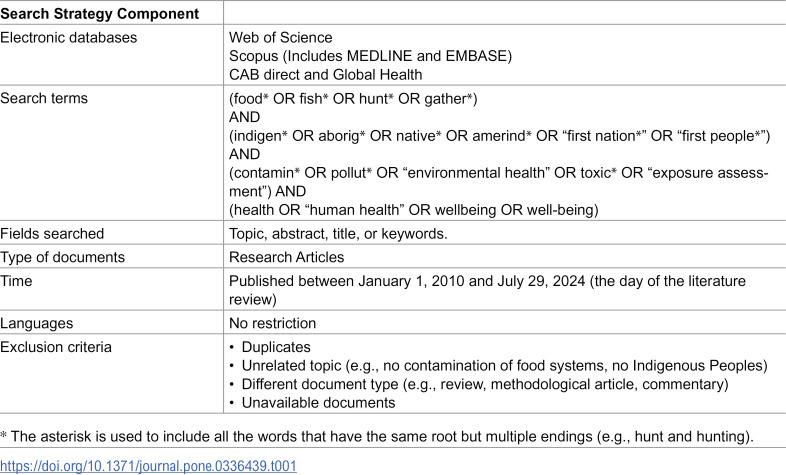Click Scopus (Includes MEDLINE and EMBASE) text
The height and width of the screenshot is (475, 786).
(x=370, y=56)
